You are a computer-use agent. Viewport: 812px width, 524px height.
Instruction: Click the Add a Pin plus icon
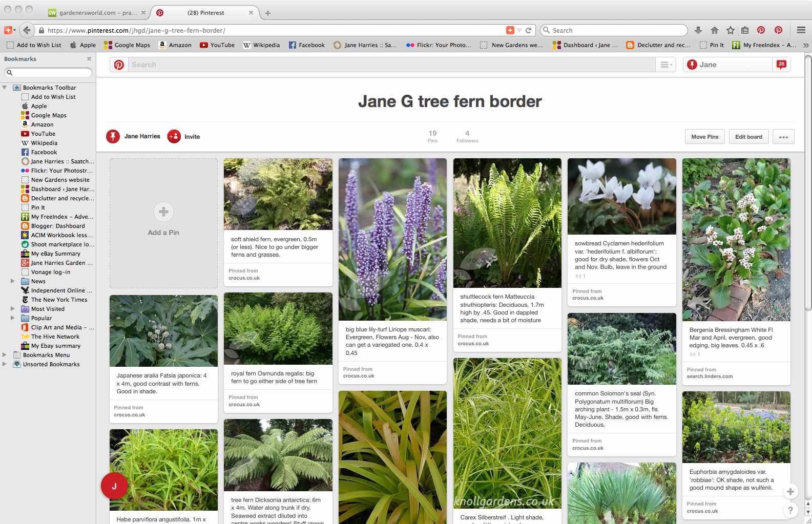(x=163, y=212)
